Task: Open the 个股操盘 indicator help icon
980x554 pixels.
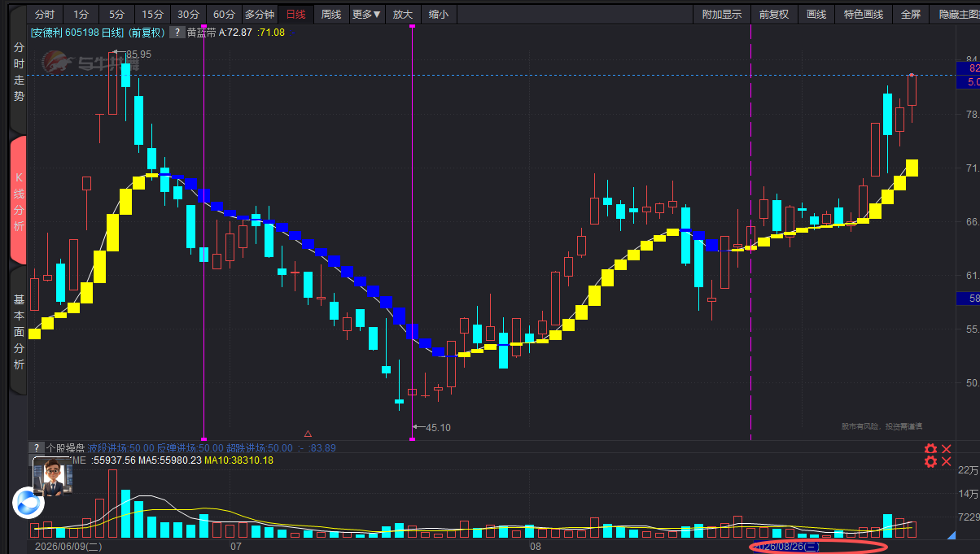Action: (x=36, y=448)
